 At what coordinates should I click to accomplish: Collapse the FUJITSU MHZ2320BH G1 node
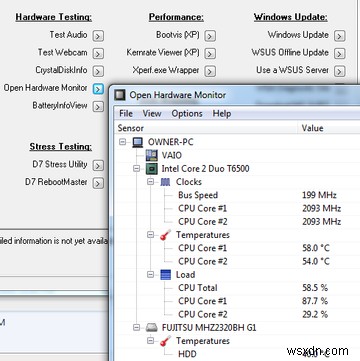[137, 328]
